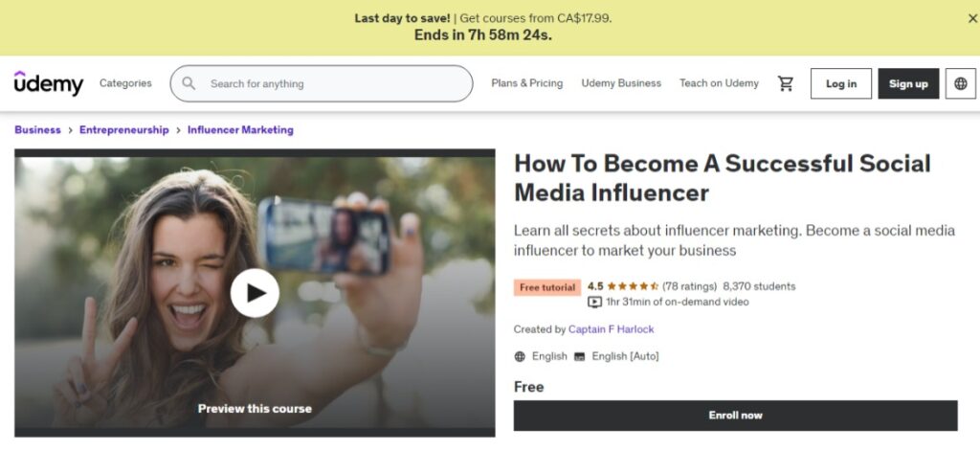Viewport: 980px width, 451px height.
Task: Open the Categories menu
Action: pos(125,83)
